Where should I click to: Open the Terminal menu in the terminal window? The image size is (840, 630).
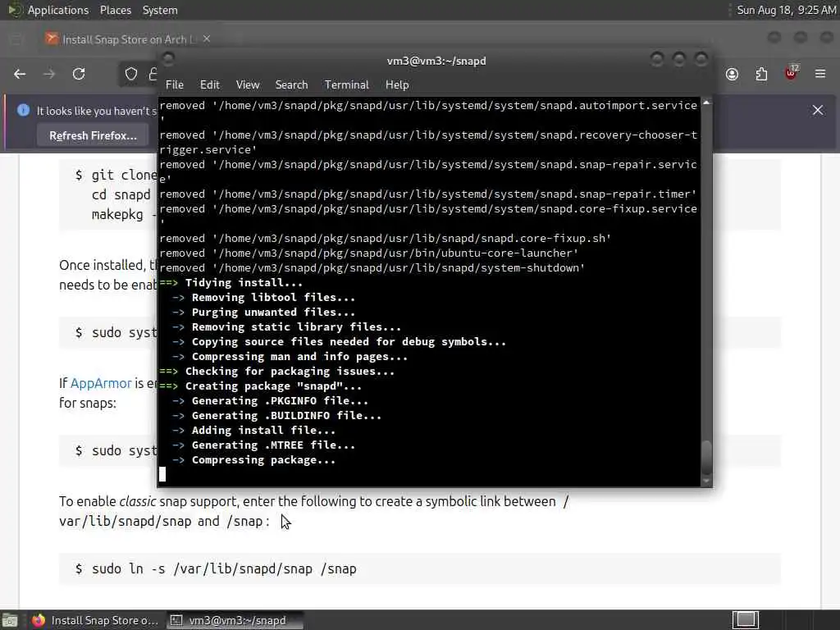coord(347,84)
